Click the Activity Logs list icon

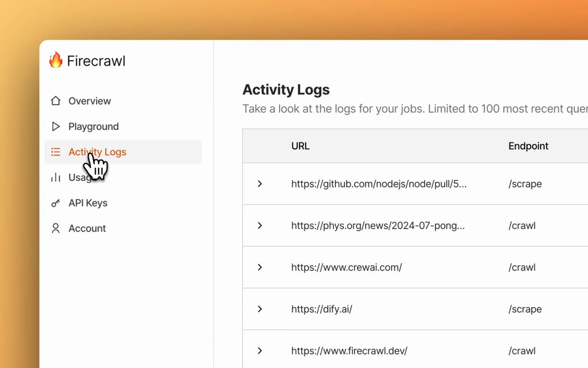(56, 152)
